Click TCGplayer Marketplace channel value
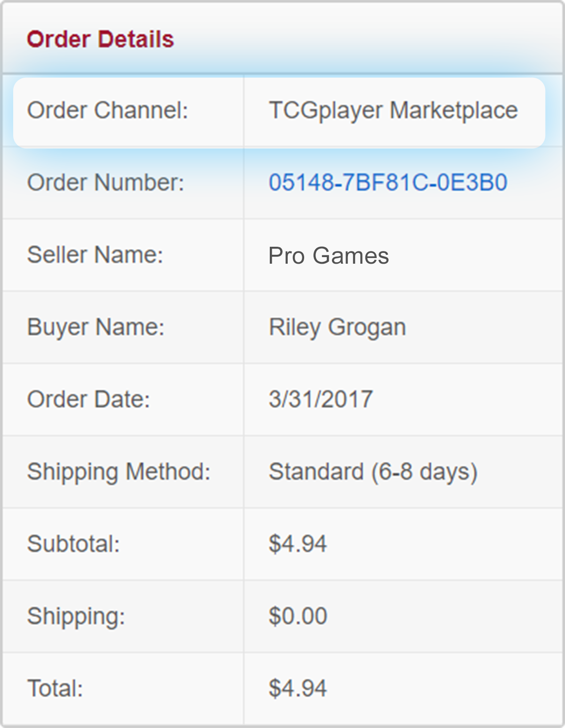Screen dimensions: 565x728 [393, 112]
